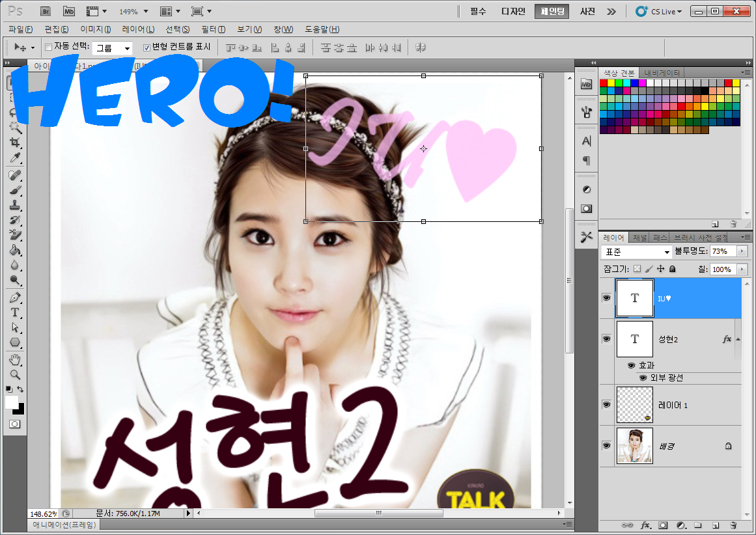Toggle visibility of 효과 effects
Screen dimensions: 756x535
[631, 365]
